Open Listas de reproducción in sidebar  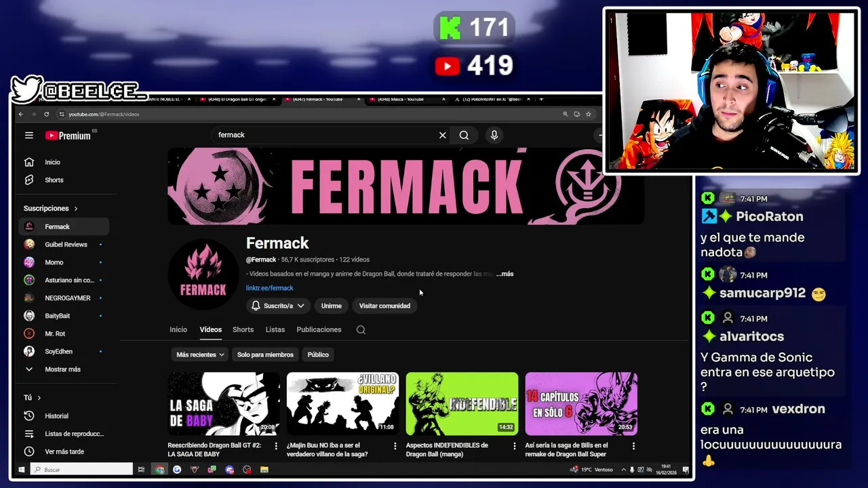point(64,434)
